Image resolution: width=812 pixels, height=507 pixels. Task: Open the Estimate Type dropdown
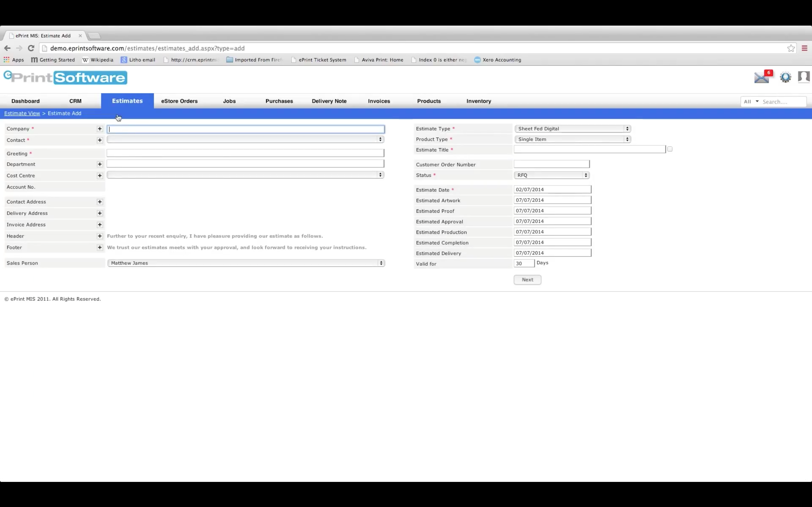(x=573, y=129)
